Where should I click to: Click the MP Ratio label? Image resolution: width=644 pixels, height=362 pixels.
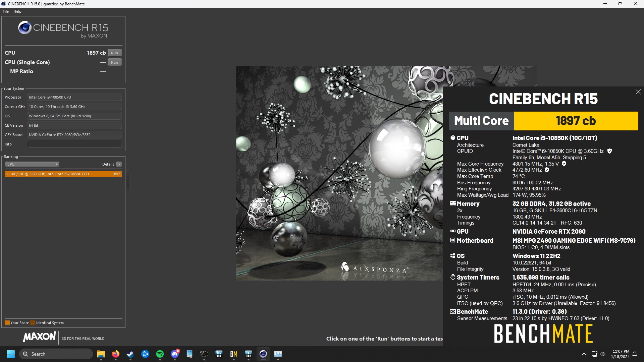21,71
